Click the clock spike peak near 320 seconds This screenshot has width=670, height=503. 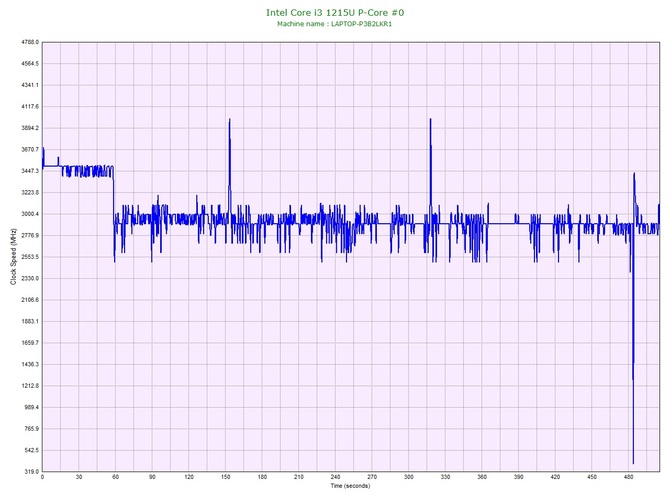(x=430, y=120)
